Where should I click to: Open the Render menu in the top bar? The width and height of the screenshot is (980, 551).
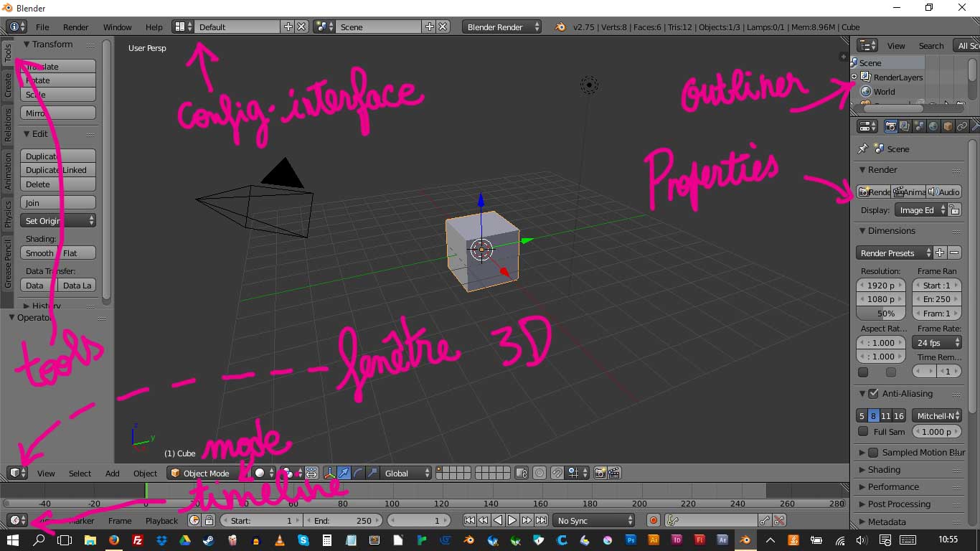coord(75,27)
